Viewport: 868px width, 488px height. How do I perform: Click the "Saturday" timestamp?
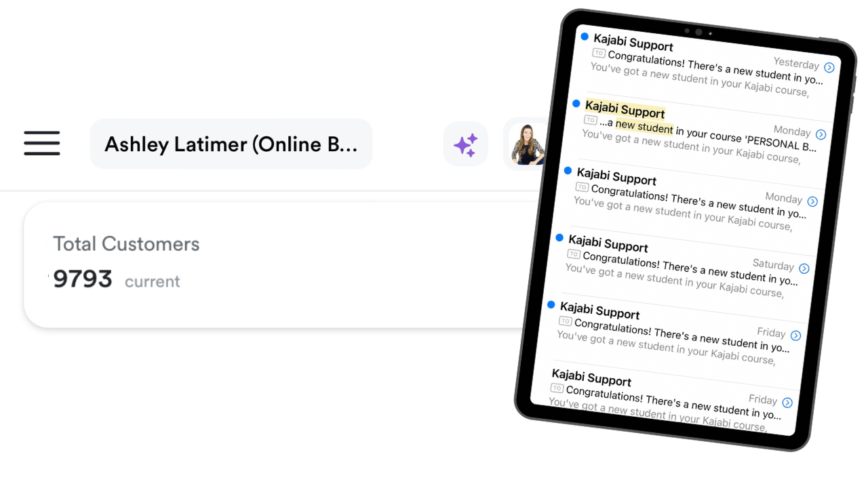(773, 265)
